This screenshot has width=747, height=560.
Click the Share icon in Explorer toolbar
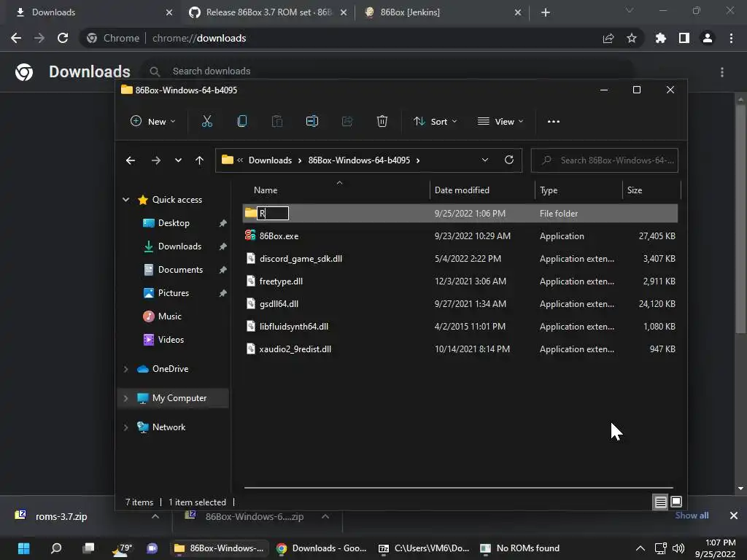pyautogui.click(x=347, y=122)
